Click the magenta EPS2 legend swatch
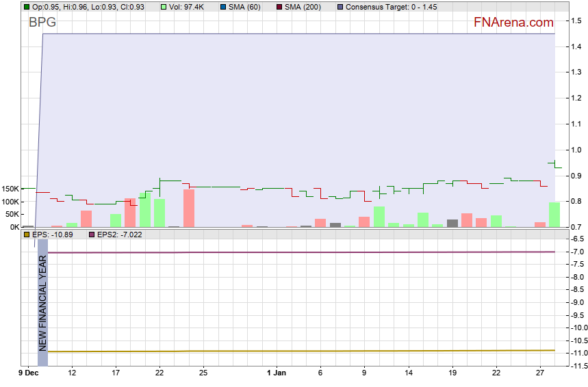 (92, 234)
